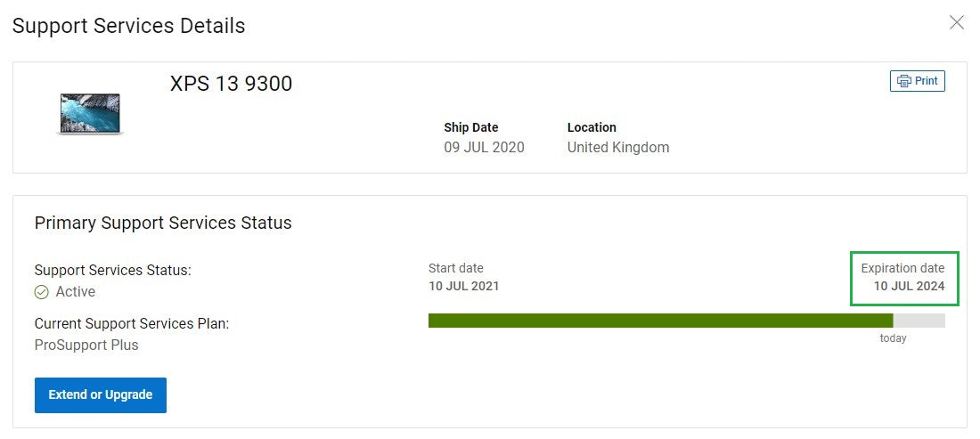The height and width of the screenshot is (439, 980).
Task: Click the XPS laptop product thumbnail
Action: pos(90,113)
